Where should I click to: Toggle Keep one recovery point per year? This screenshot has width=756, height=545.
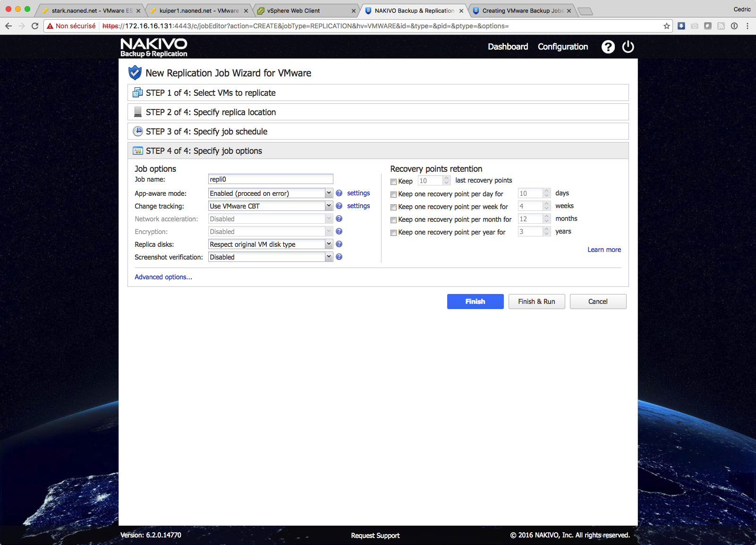click(393, 233)
